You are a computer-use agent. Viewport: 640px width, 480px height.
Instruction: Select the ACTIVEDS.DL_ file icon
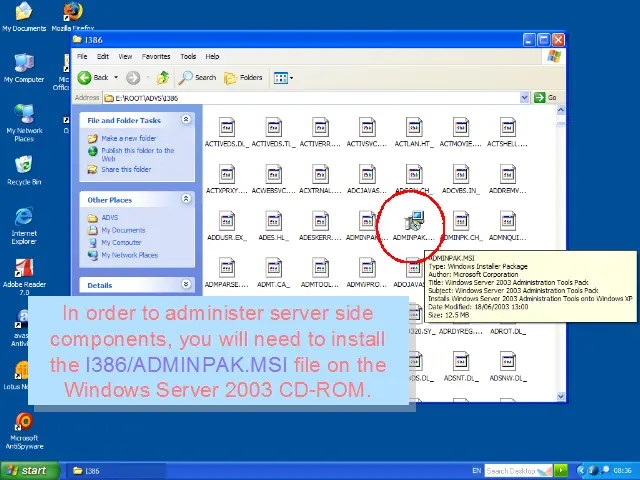point(226,129)
